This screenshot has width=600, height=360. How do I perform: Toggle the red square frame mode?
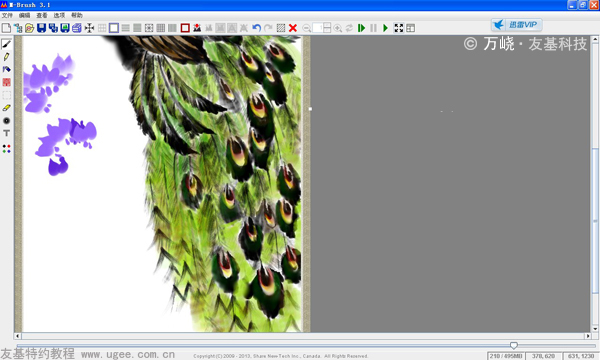(x=185, y=28)
